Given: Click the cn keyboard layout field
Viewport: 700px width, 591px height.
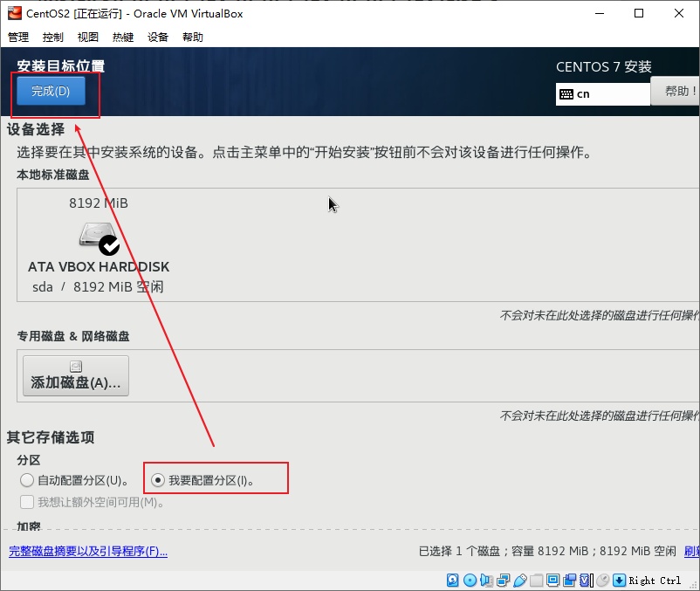Looking at the screenshot, I should [602, 93].
